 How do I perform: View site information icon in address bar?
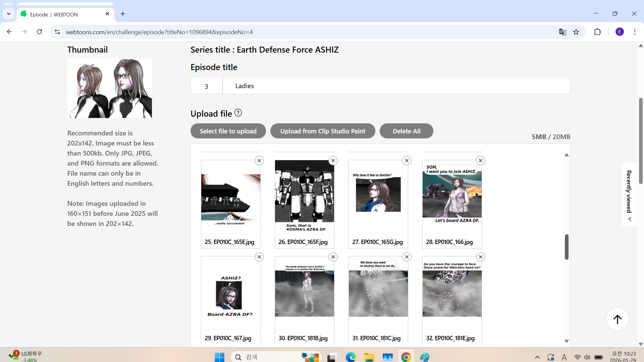(x=57, y=32)
